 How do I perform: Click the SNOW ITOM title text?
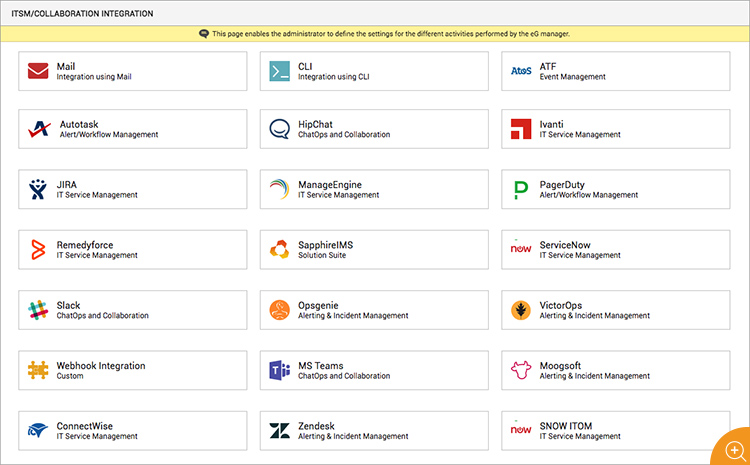click(566, 426)
